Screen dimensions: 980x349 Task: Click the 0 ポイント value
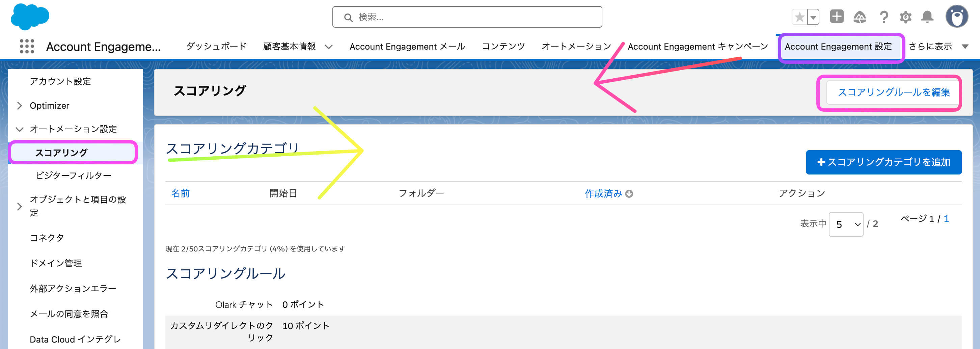[303, 304]
